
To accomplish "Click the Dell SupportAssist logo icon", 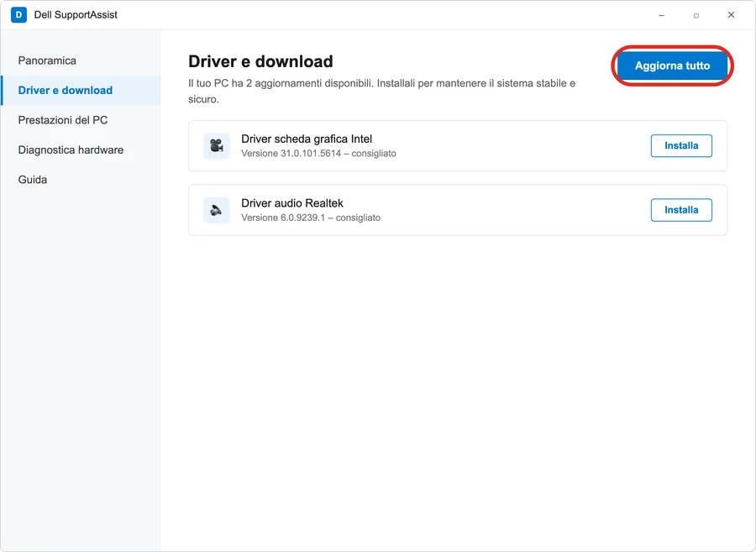I will click(x=18, y=15).
